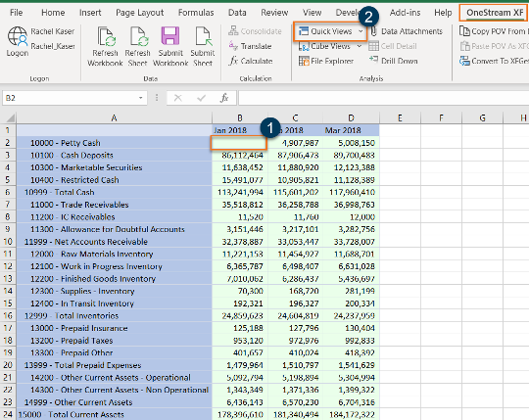This screenshot has width=529, height=420.
Task: Click Drill Down button
Action: pyautogui.click(x=394, y=61)
